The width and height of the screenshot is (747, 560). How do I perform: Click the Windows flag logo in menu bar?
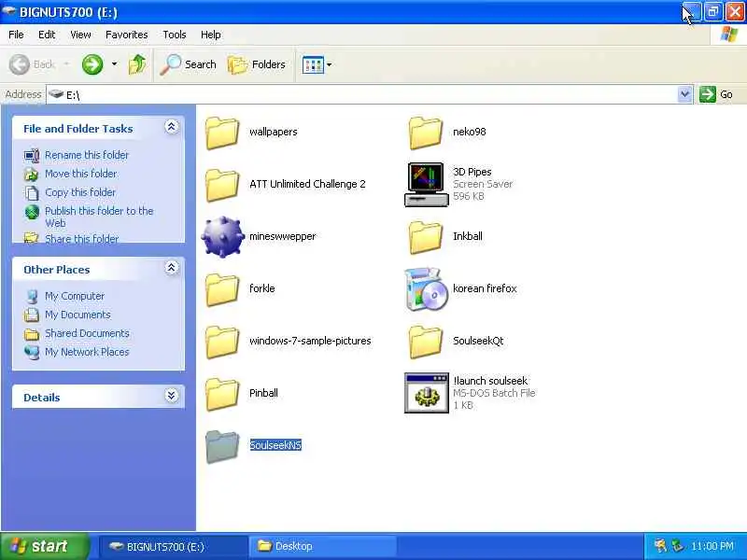pyautogui.click(x=729, y=35)
